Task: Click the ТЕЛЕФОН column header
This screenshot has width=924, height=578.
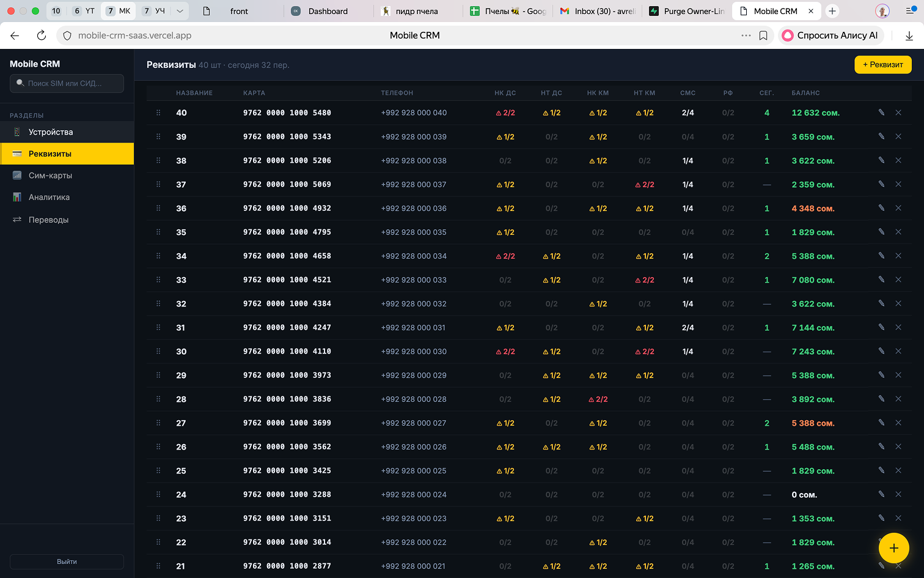Action: pyautogui.click(x=397, y=93)
